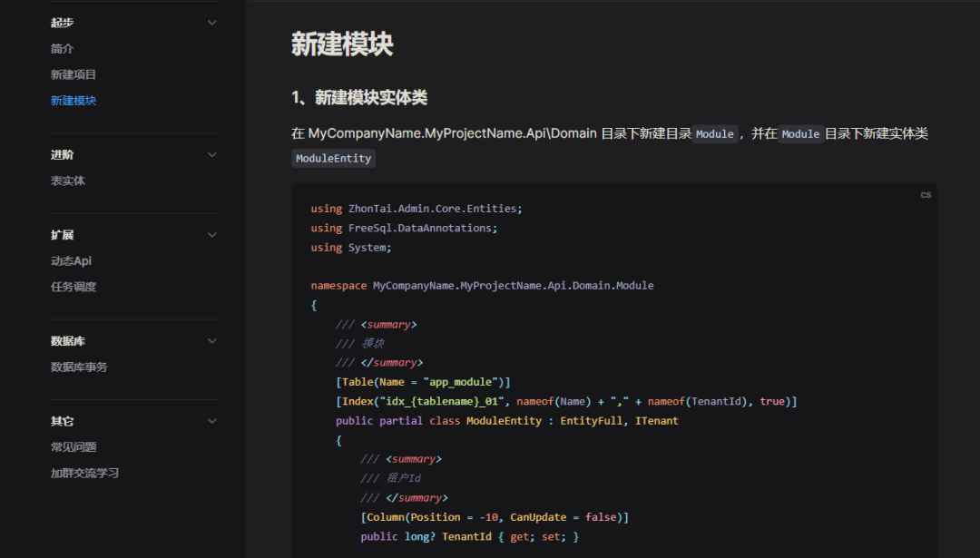Click the 进阶 section heading

click(62, 154)
